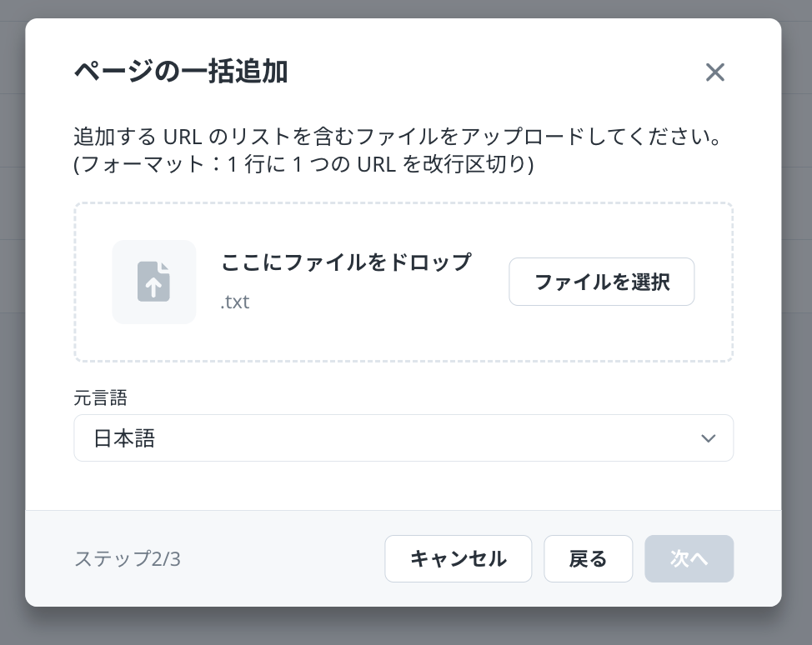Click the ページの一括追加 dialog title
This screenshot has height=645, width=812.
(181, 72)
